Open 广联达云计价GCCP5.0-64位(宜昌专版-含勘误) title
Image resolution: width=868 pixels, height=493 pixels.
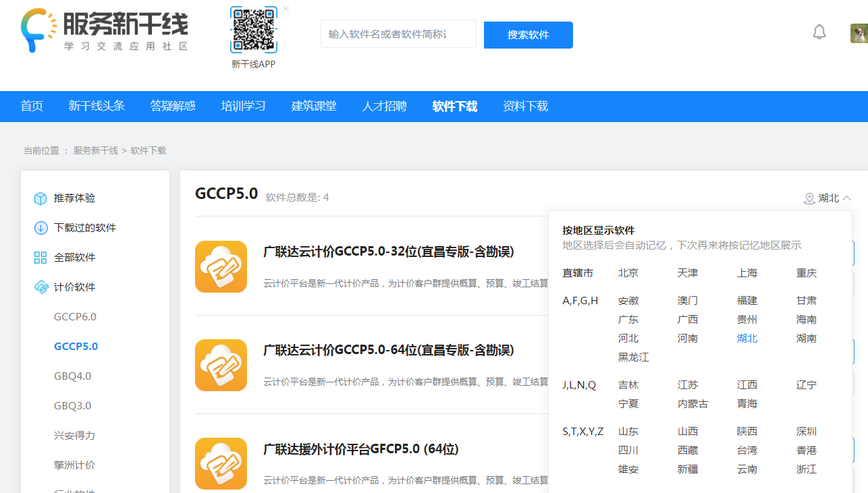click(389, 350)
